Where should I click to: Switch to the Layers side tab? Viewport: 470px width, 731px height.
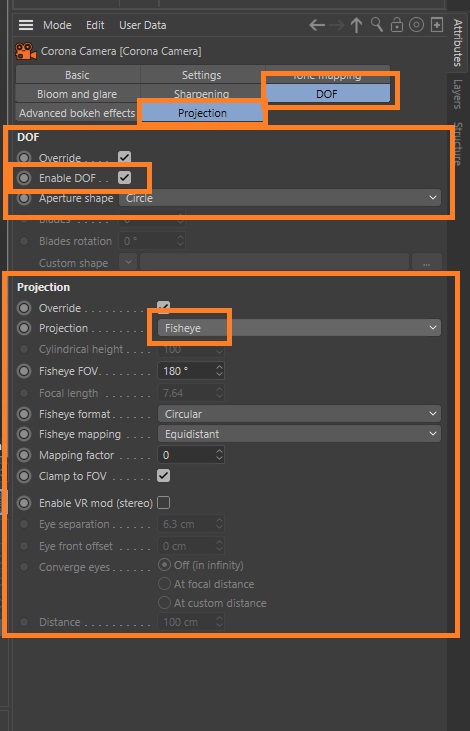[458, 94]
